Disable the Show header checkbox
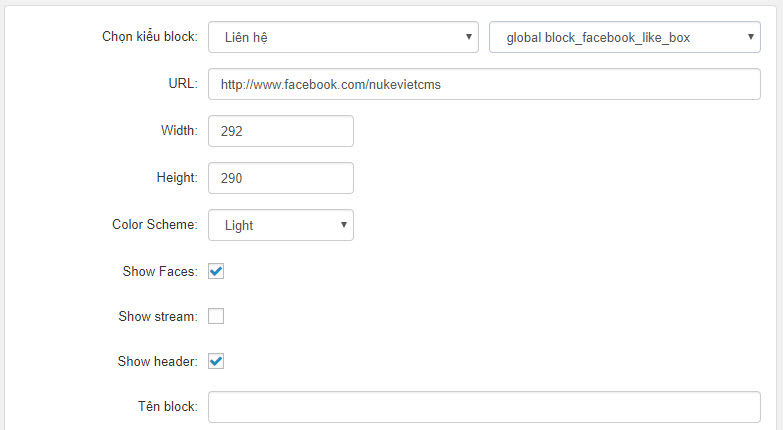The image size is (783, 430). [216, 361]
